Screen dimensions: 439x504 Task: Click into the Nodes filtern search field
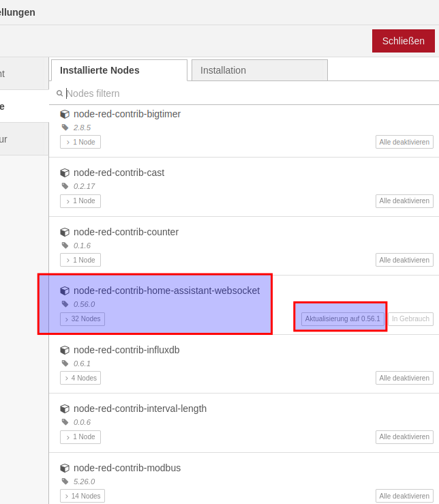click(x=245, y=93)
